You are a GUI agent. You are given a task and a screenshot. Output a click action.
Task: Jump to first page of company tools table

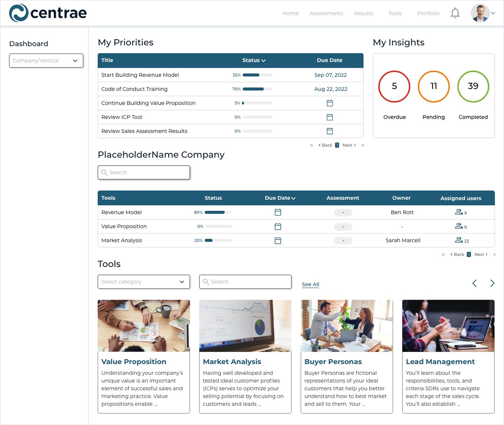(x=443, y=255)
